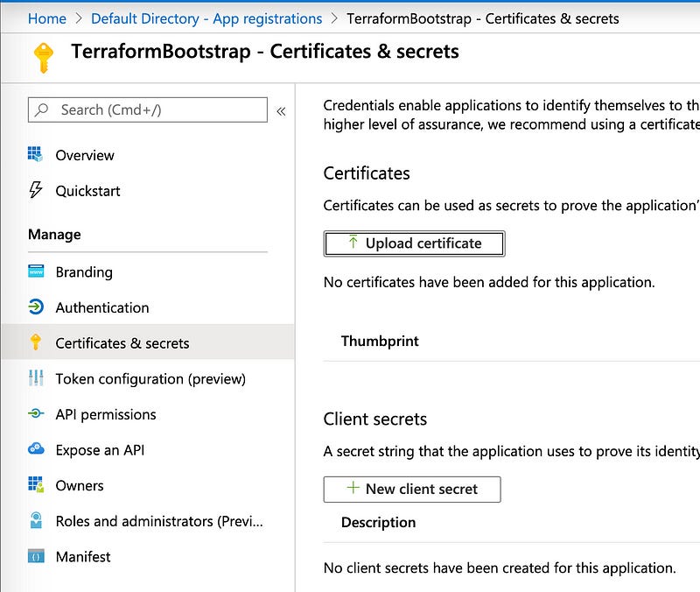Click the Roles and administrators icon
700x592 pixels.
click(36, 520)
